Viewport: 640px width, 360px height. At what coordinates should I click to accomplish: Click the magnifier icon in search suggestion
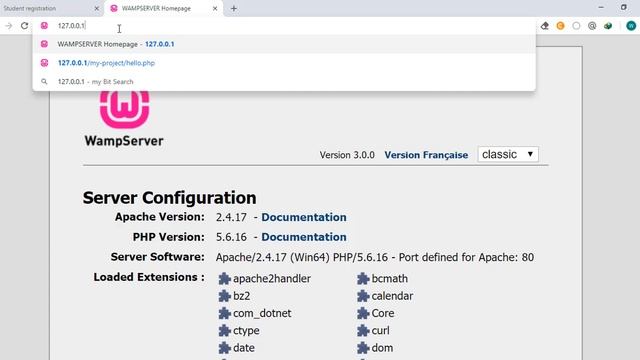(44, 82)
